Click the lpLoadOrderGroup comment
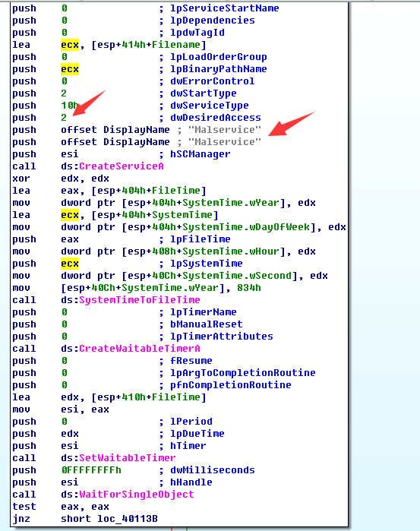Viewport: 420px width, 531px height. tap(219, 57)
